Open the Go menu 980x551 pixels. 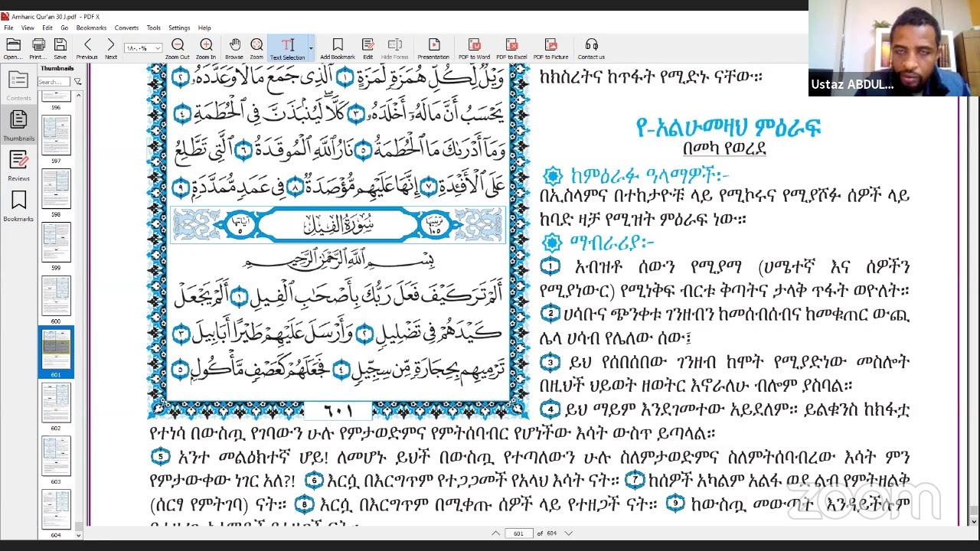tap(64, 28)
